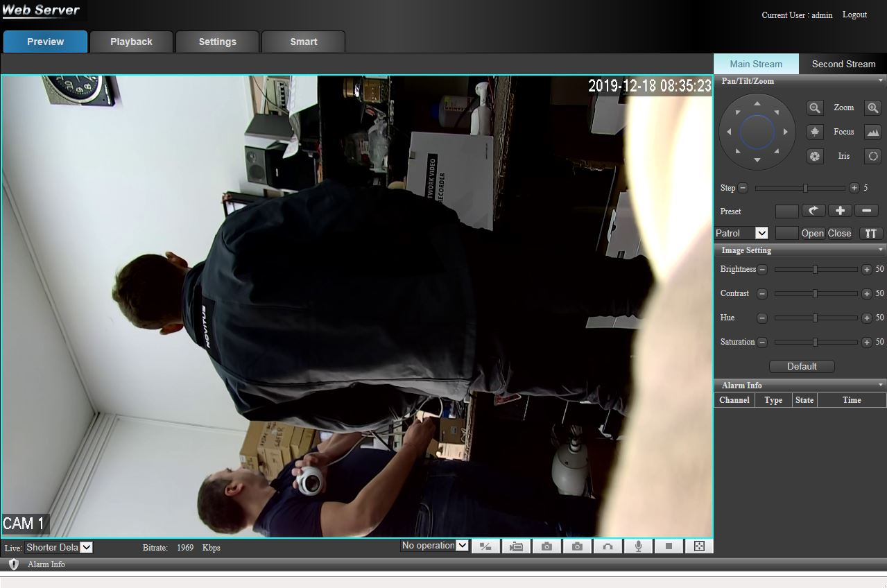Enable microphone talk button
Image resolution: width=887 pixels, height=588 pixels.
click(638, 546)
